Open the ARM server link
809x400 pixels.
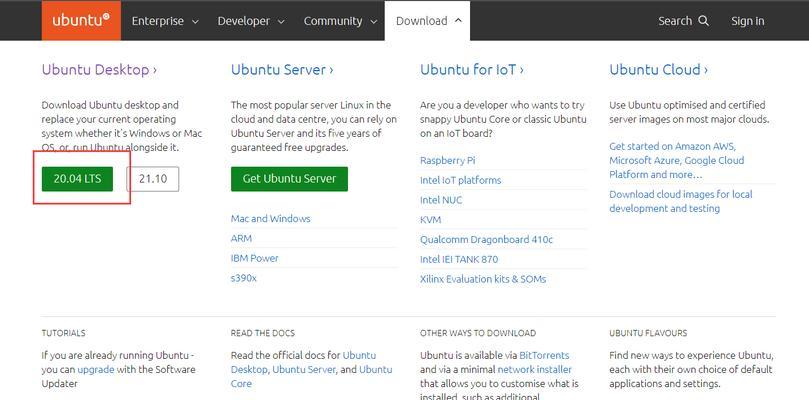pos(241,238)
